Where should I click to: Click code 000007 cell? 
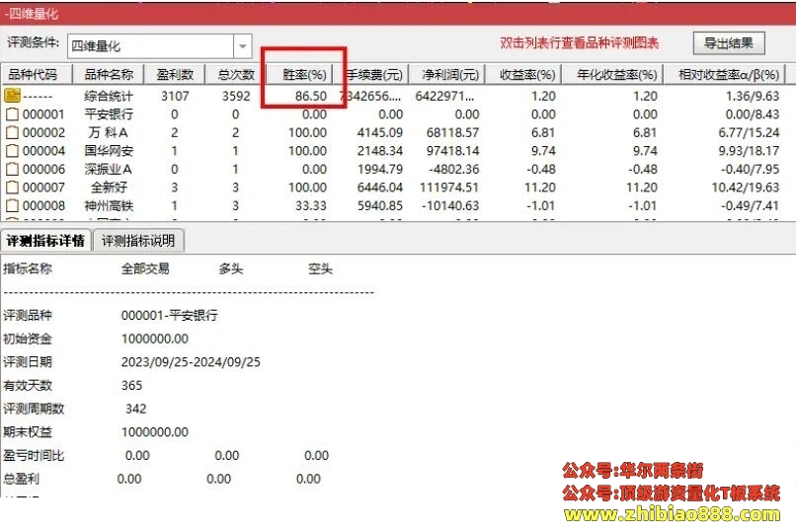[x=43, y=188]
